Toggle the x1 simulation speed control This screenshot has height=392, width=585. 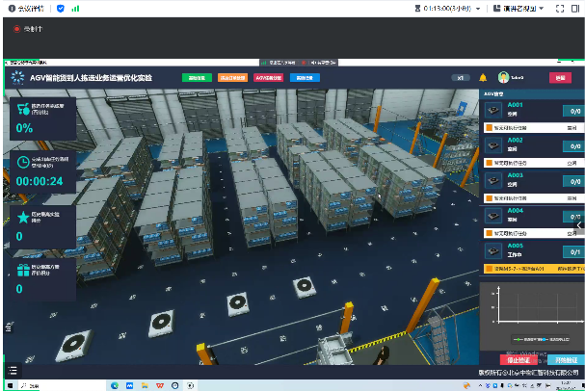[461, 77]
